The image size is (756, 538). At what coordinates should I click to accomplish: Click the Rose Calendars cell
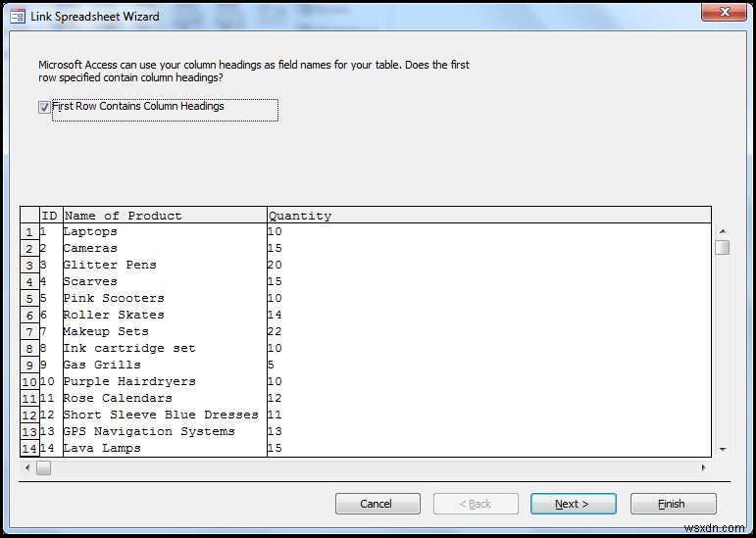(x=165, y=398)
